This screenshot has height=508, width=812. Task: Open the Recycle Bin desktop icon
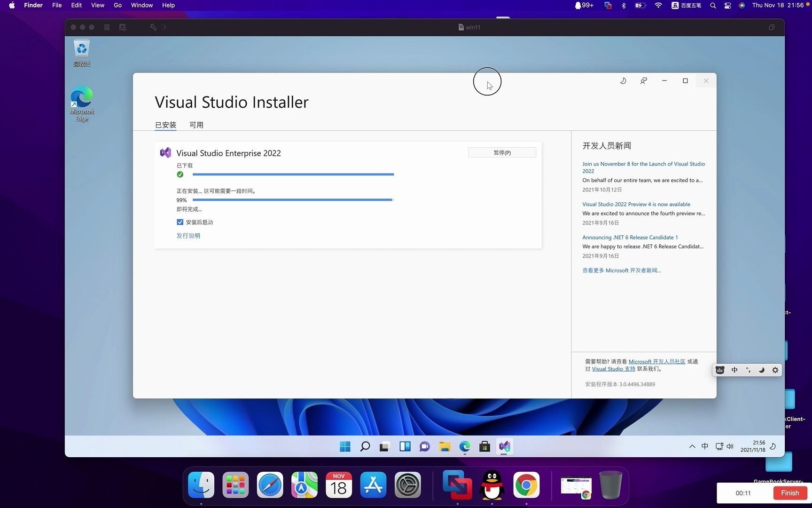tap(82, 53)
